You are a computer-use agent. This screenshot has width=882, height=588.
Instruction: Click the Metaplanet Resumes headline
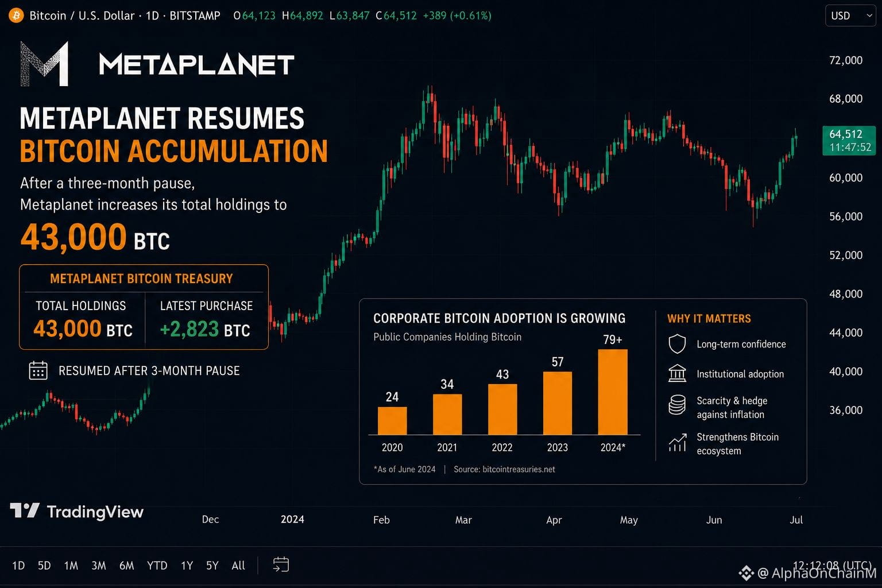click(x=162, y=118)
